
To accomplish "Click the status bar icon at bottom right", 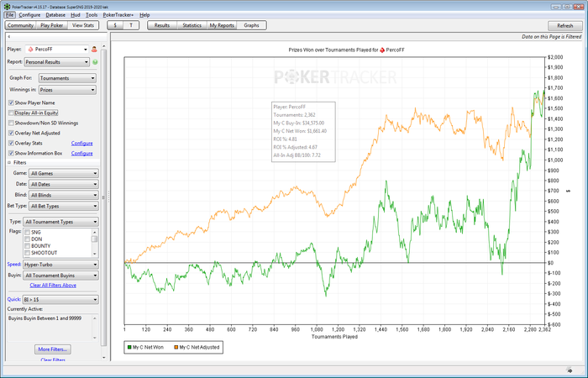I will click(x=570, y=370).
